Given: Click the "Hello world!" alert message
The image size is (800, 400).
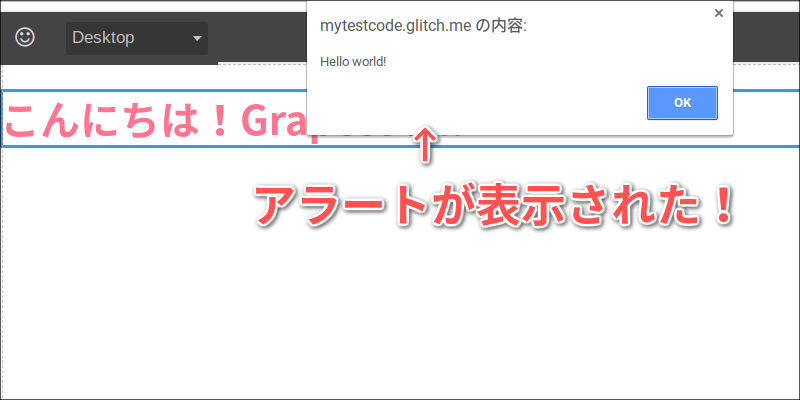Looking at the screenshot, I should click(353, 62).
